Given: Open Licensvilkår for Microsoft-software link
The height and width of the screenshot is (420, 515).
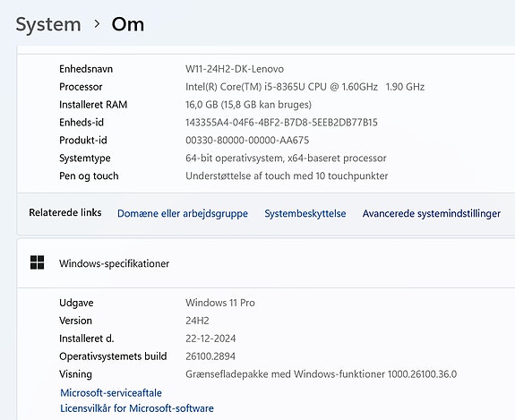Looking at the screenshot, I should point(137,408).
